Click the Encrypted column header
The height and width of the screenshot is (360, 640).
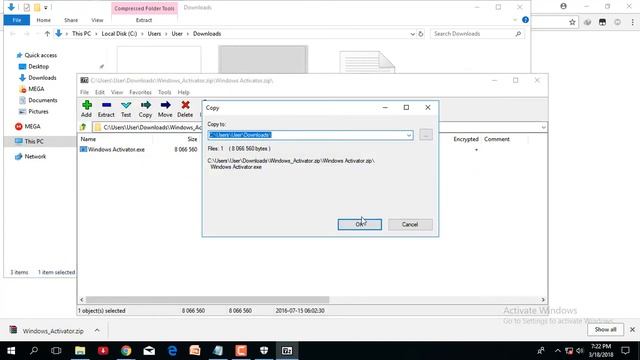466,139
